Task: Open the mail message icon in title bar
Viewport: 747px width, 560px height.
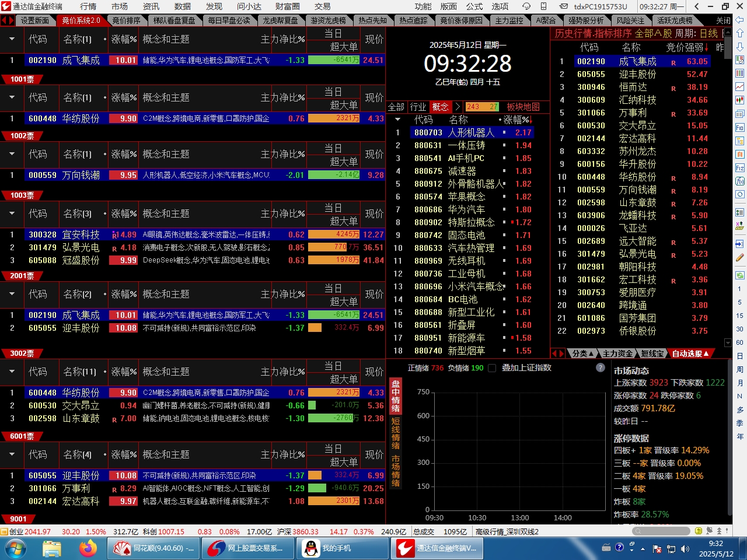Action: pyautogui.click(x=564, y=6)
